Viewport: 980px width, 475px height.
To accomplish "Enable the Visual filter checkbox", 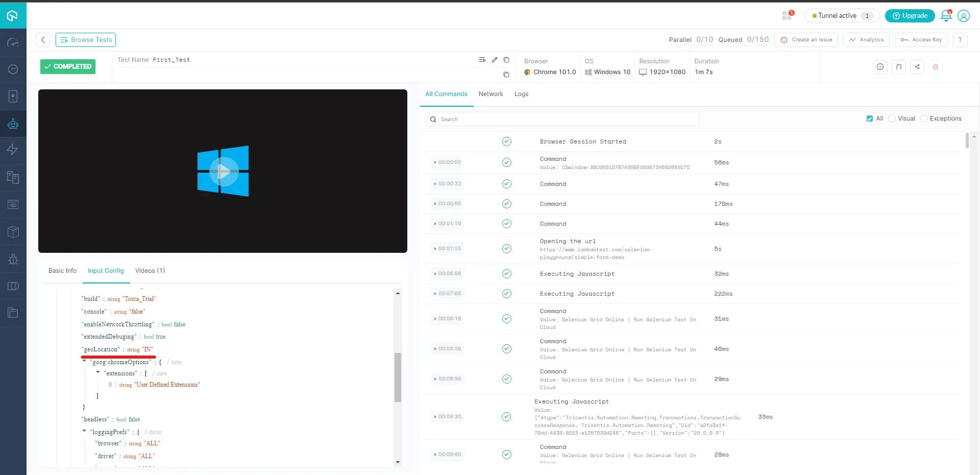I will point(892,118).
